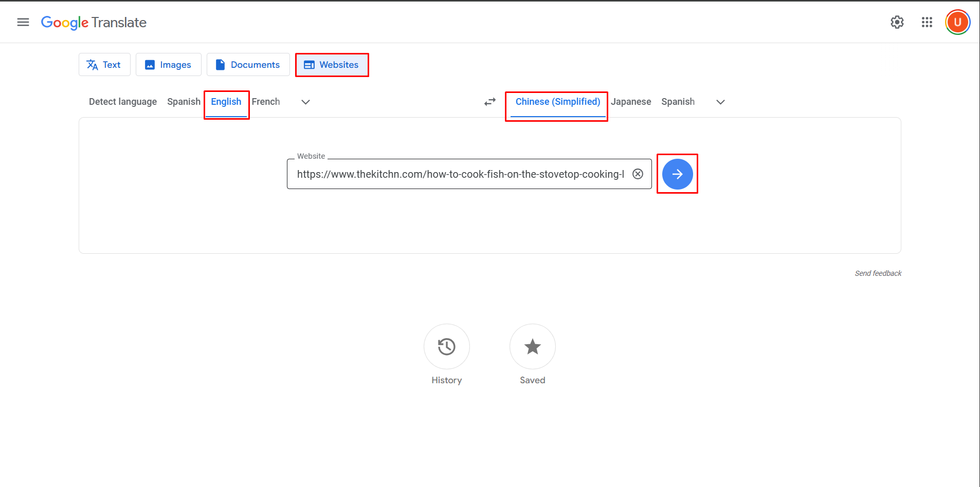Click the Send feedback link
Image resolution: width=980 pixels, height=487 pixels.
pyautogui.click(x=878, y=273)
